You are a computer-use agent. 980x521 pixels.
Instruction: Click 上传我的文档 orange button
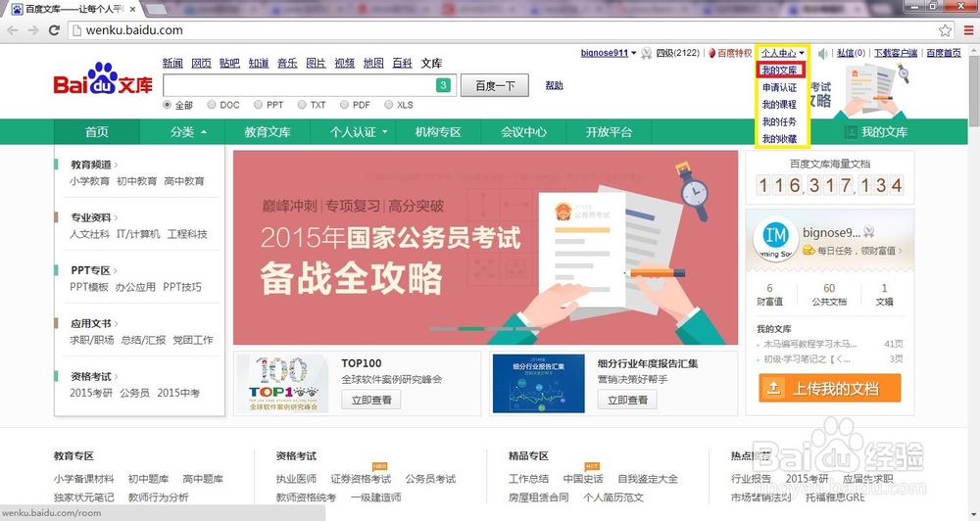point(830,388)
